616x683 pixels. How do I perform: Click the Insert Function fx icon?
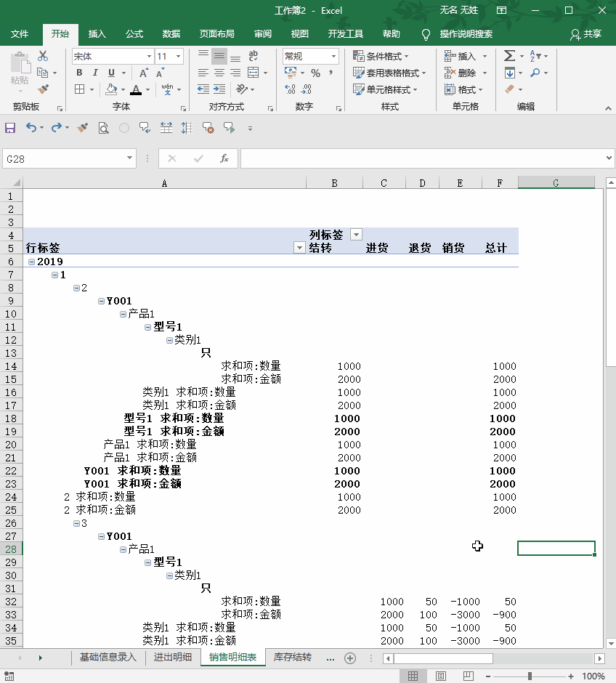click(x=224, y=158)
